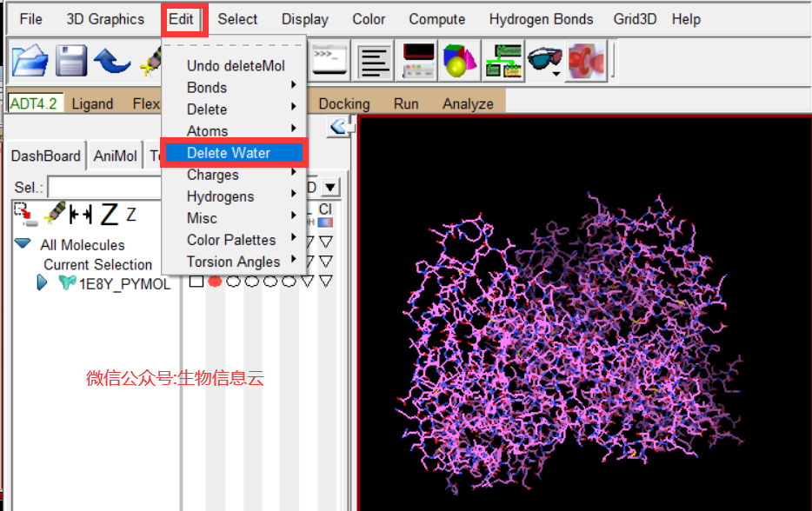Open the File menu
812x511 pixels.
(31, 19)
